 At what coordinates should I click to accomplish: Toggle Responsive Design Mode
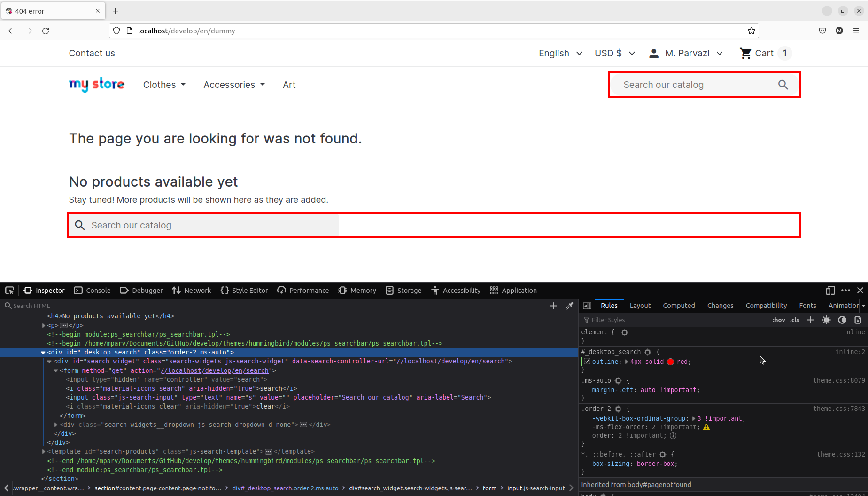pos(830,290)
